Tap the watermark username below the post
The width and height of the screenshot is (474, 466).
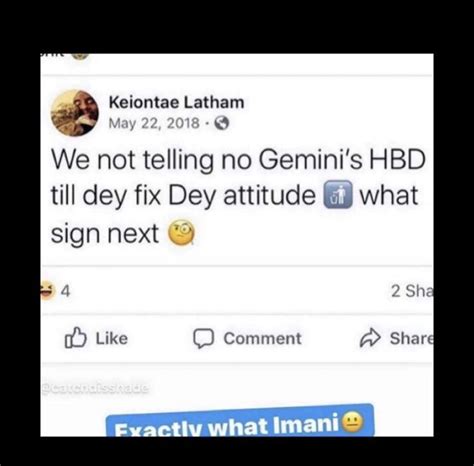click(95, 388)
